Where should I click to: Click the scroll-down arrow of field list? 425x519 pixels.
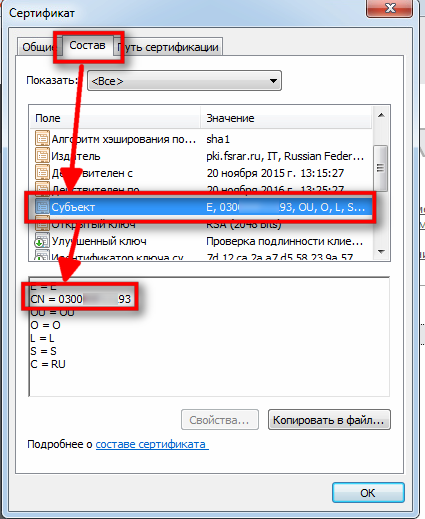[381, 252]
